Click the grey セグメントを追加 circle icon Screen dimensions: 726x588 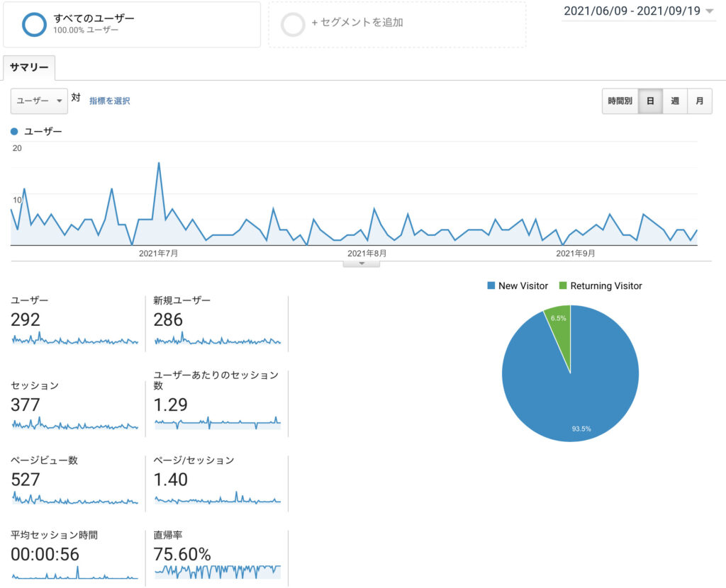[x=293, y=24]
